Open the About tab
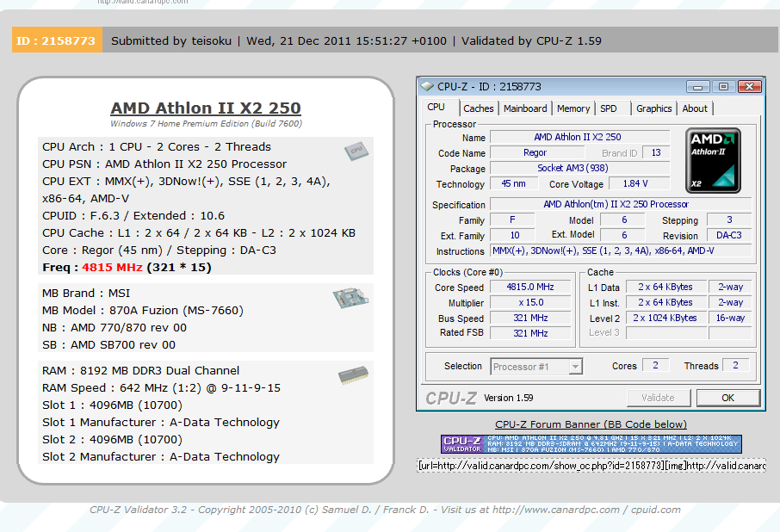The height and width of the screenshot is (532, 780). 695,108
